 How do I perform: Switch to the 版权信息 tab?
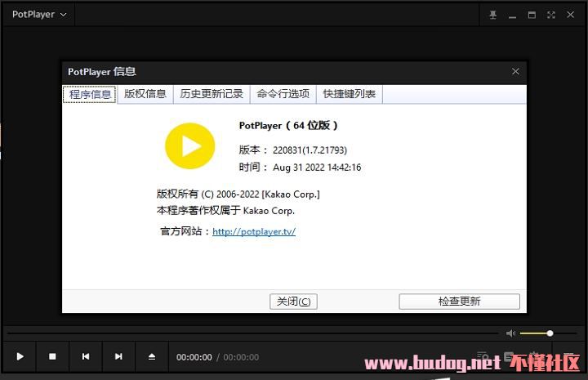[145, 94]
